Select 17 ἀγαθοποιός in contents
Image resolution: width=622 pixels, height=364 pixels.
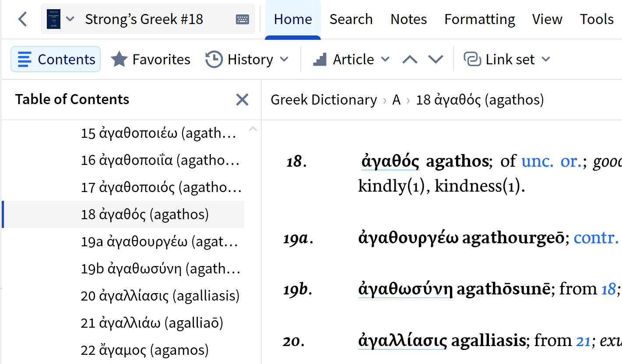[161, 187]
